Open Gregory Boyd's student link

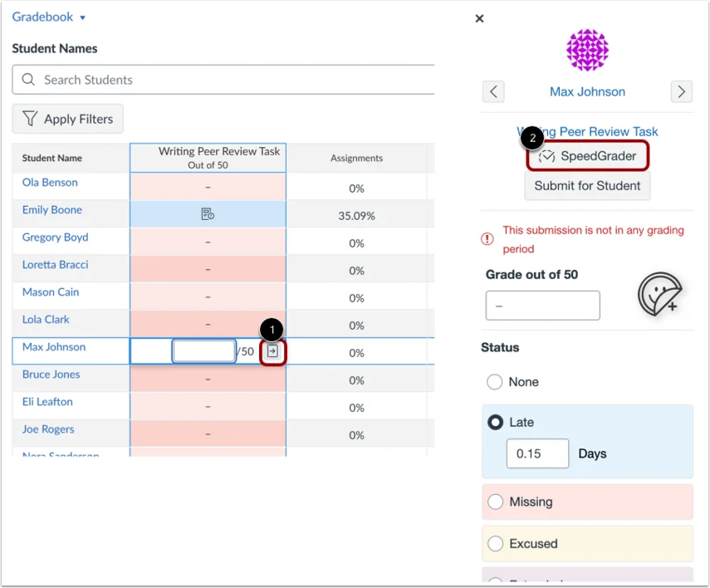coord(56,238)
